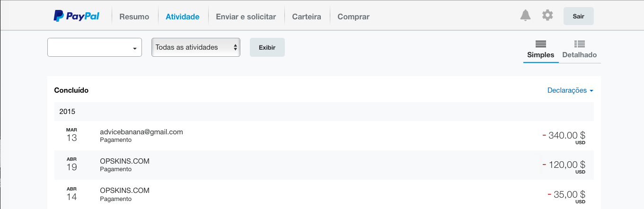Open the empty date range dropdown
644x209 pixels.
(x=95, y=47)
